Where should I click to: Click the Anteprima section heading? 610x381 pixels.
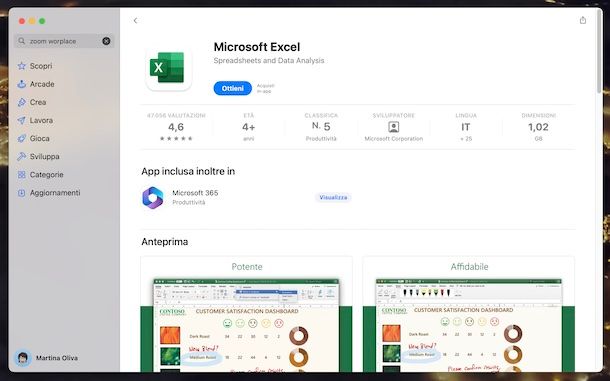(x=165, y=242)
